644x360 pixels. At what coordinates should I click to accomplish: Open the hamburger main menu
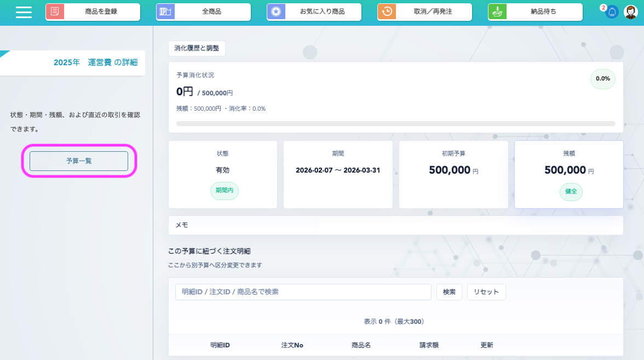click(x=24, y=12)
